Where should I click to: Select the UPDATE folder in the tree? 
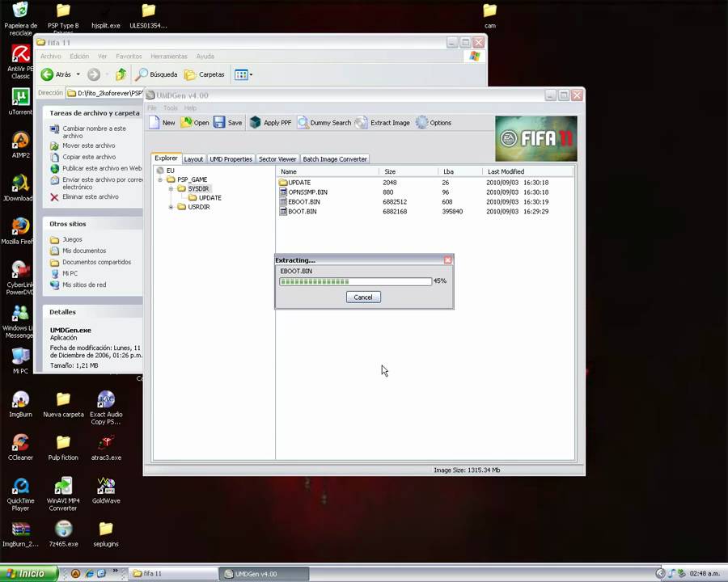[x=205, y=198]
